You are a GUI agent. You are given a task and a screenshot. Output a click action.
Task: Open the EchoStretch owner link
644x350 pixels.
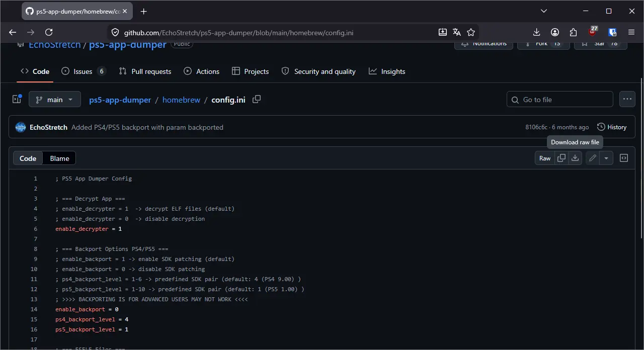(x=55, y=45)
